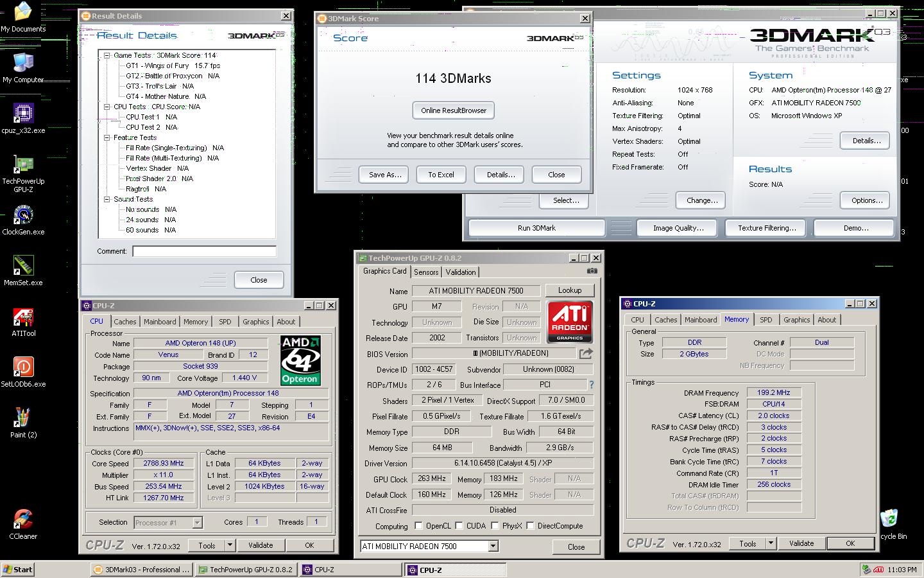Select SPD tab in right CPU-Z window
The width and height of the screenshot is (924, 578).
[x=766, y=320]
